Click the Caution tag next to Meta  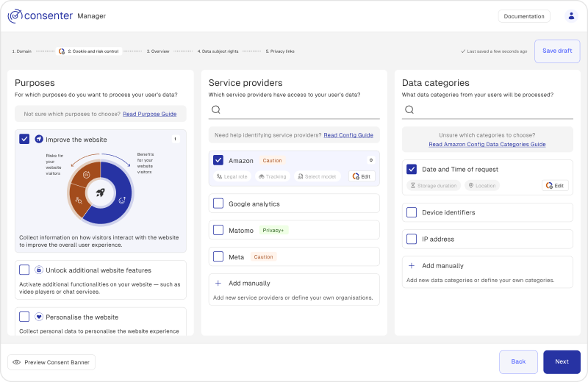click(x=263, y=257)
